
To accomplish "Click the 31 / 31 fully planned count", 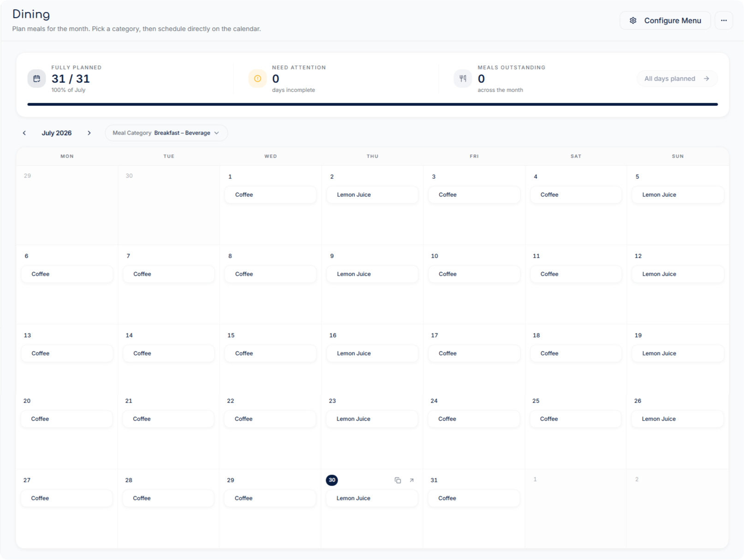I will [71, 79].
